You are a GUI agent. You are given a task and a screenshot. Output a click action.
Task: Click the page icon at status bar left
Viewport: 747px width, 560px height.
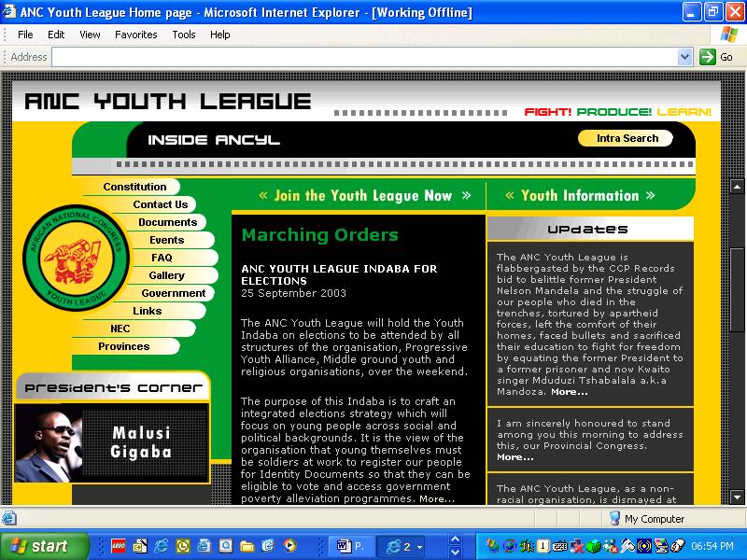tap(8, 518)
